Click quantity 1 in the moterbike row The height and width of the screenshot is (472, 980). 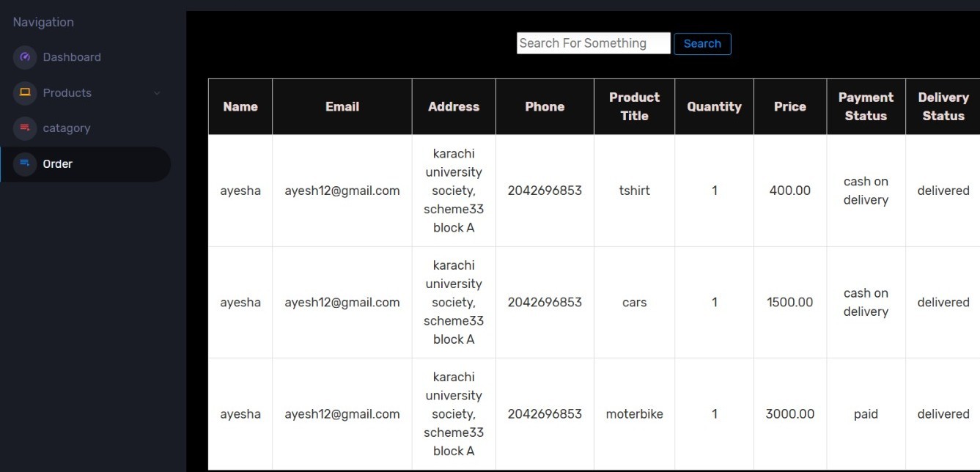click(x=714, y=414)
